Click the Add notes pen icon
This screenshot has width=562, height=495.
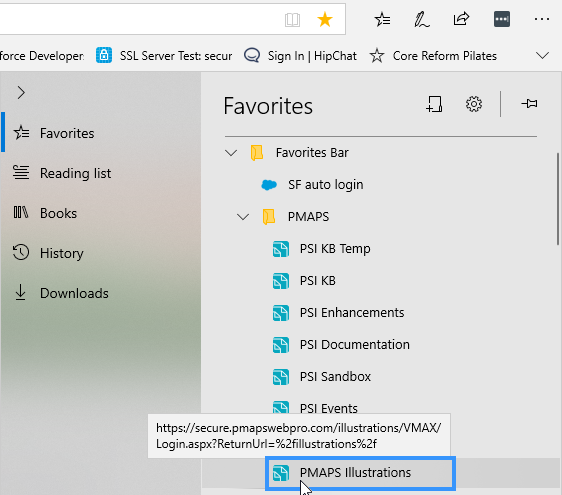tap(422, 19)
